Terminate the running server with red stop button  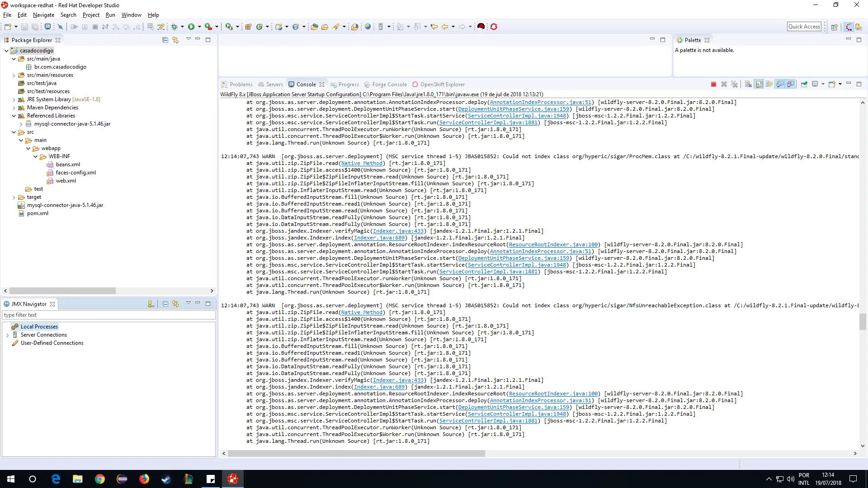pos(713,84)
